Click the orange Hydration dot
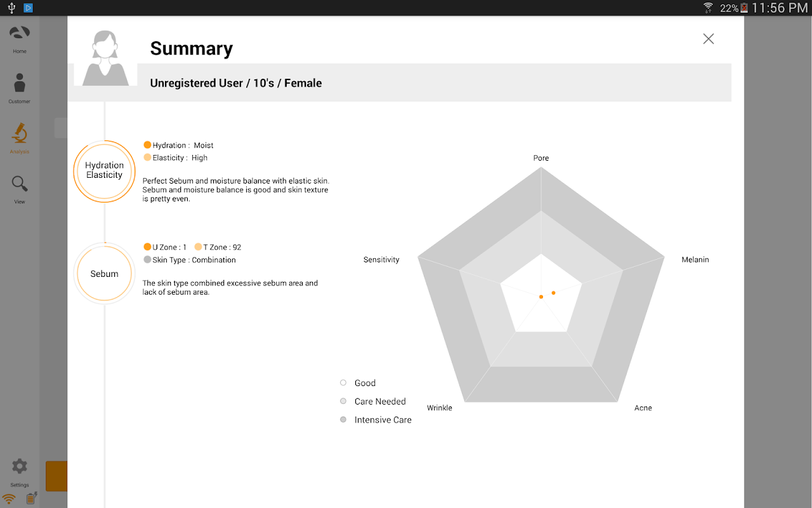Image resolution: width=812 pixels, height=508 pixels. coord(148,145)
